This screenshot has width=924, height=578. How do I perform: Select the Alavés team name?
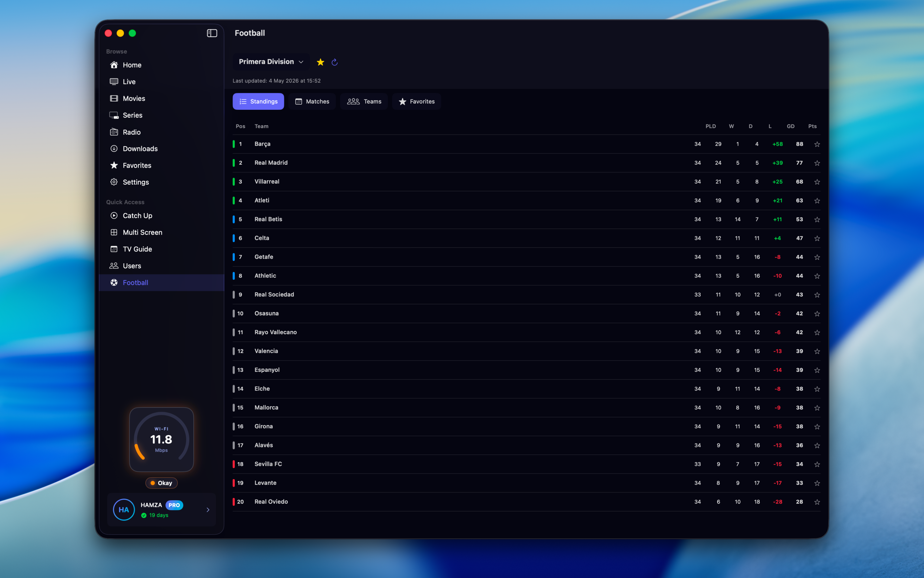264,445
